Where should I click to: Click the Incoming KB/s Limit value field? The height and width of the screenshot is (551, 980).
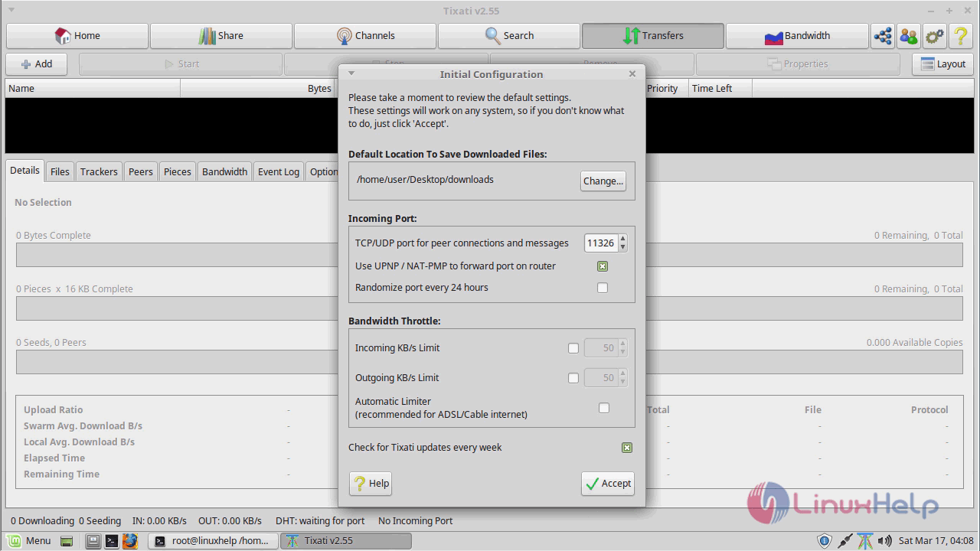(x=600, y=348)
